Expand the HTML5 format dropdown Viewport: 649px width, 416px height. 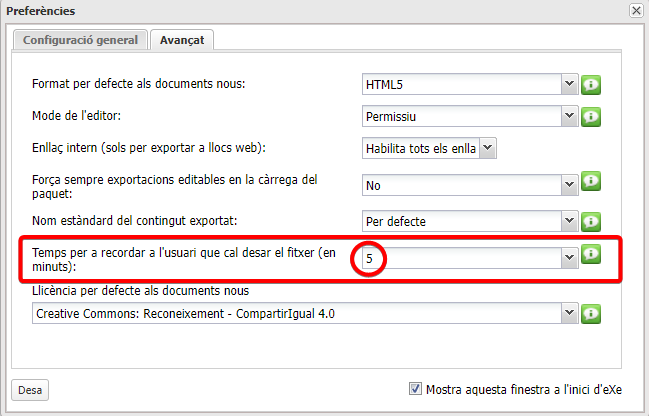click(x=569, y=84)
